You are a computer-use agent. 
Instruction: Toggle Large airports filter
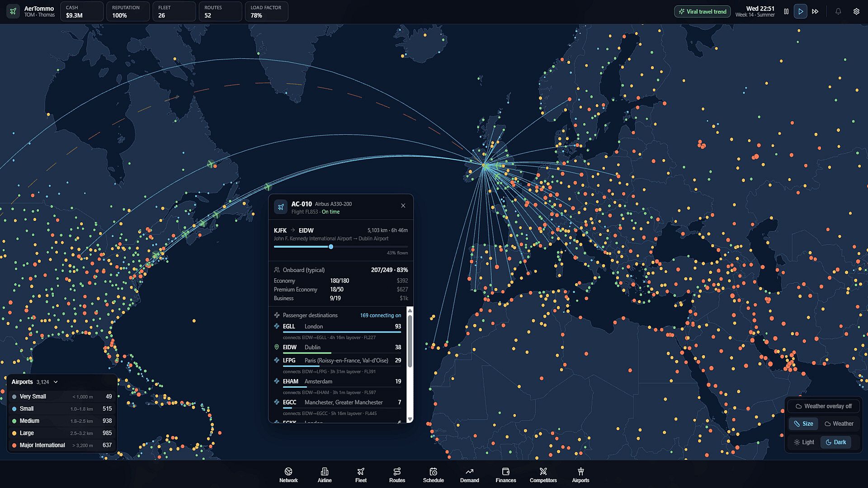pos(62,433)
